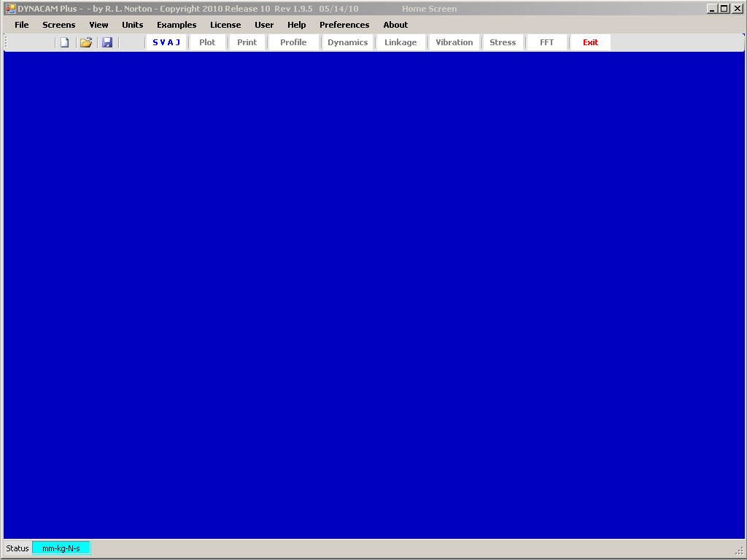Click the Save floppy disk icon
Viewport: 747px width, 560px height.
(107, 42)
